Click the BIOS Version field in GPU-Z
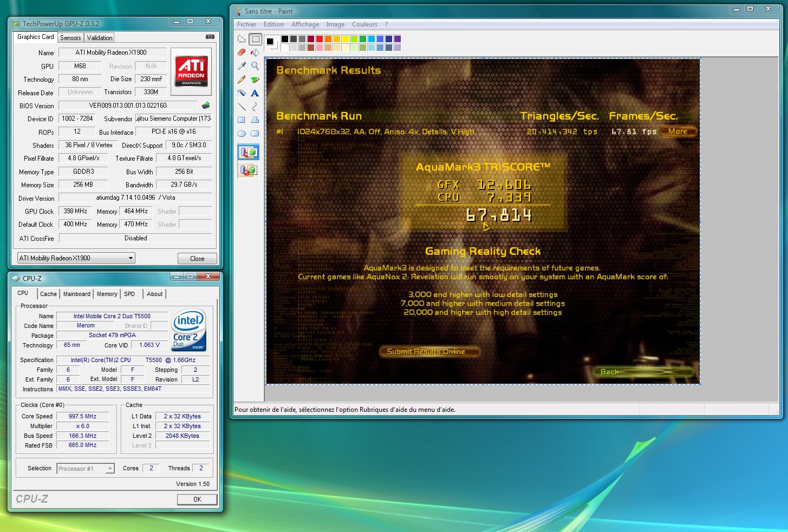The image size is (788, 532). point(128,106)
